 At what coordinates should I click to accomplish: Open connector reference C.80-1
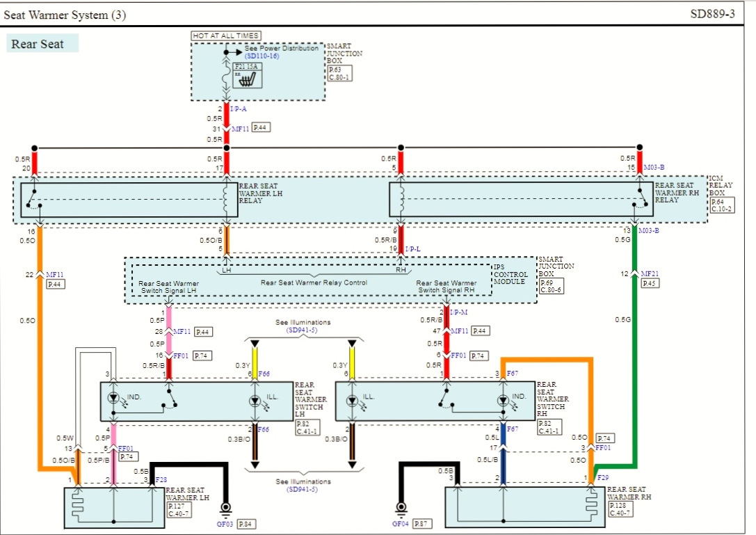point(339,77)
